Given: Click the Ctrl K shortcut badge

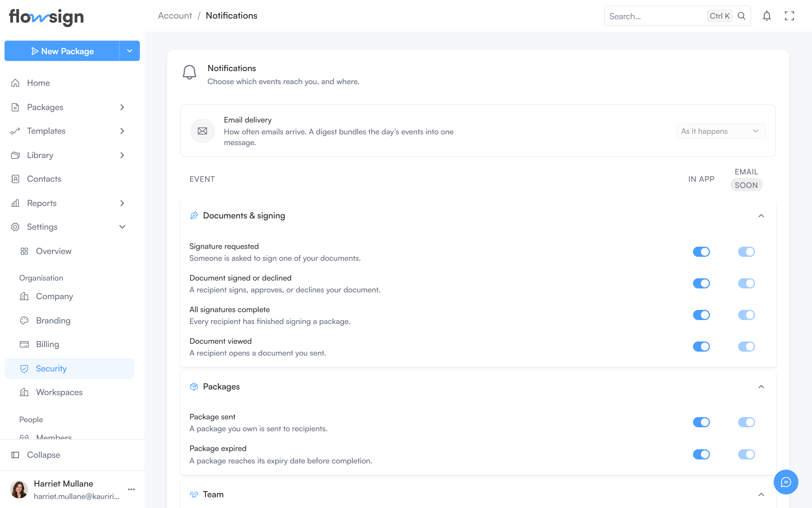Looking at the screenshot, I should (x=720, y=16).
